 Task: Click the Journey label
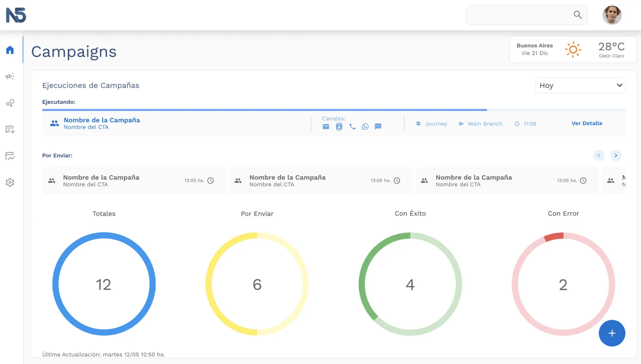pyautogui.click(x=436, y=124)
